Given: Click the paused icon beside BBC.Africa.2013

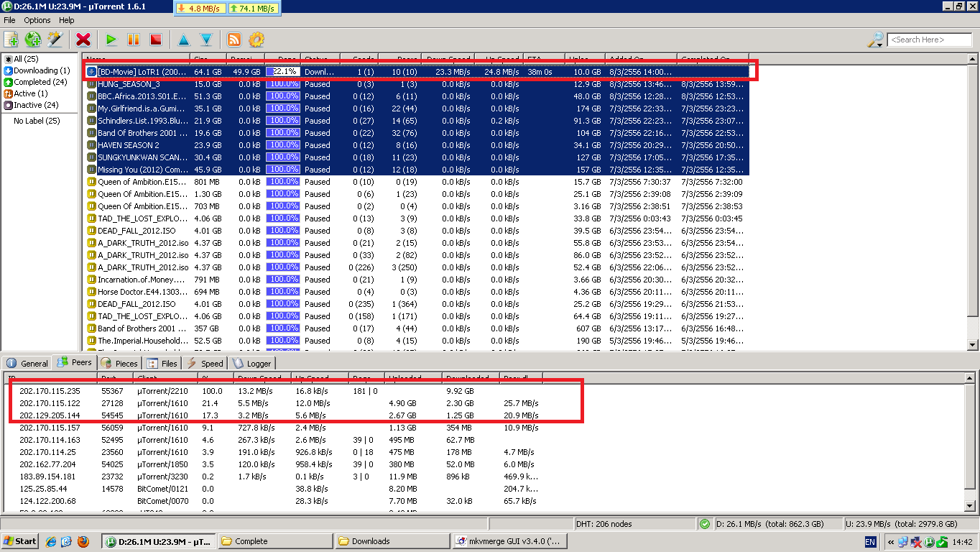Looking at the screenshot, I should (91, 96).
